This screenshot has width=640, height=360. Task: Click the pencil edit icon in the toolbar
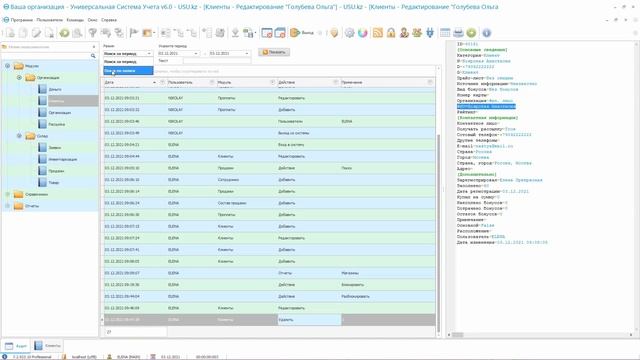(36, 33)
